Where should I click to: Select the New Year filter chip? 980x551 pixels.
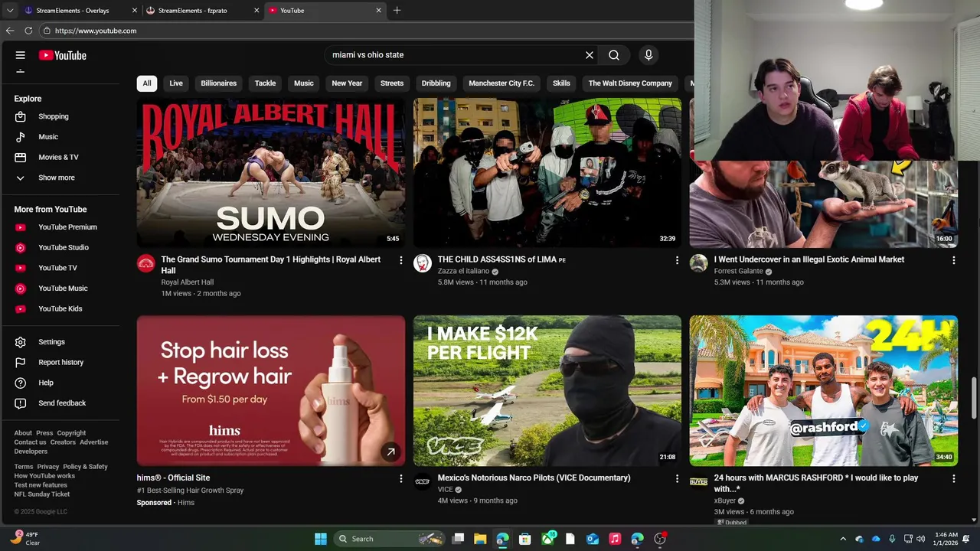pos(347,83)
